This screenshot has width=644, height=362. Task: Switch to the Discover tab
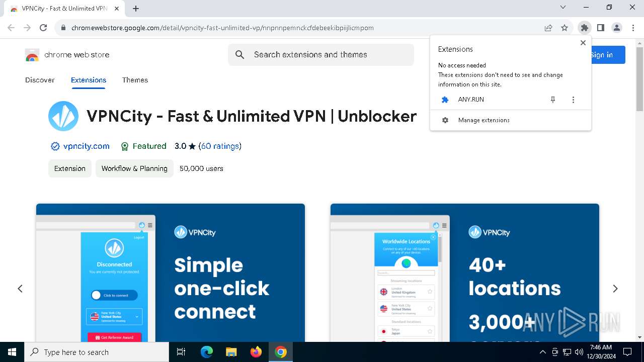point(40,80)
